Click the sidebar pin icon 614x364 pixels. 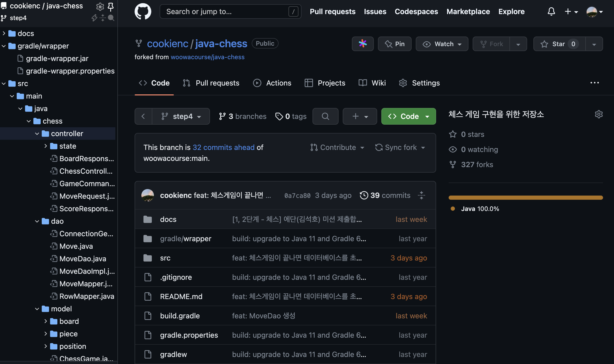point(111,7)
